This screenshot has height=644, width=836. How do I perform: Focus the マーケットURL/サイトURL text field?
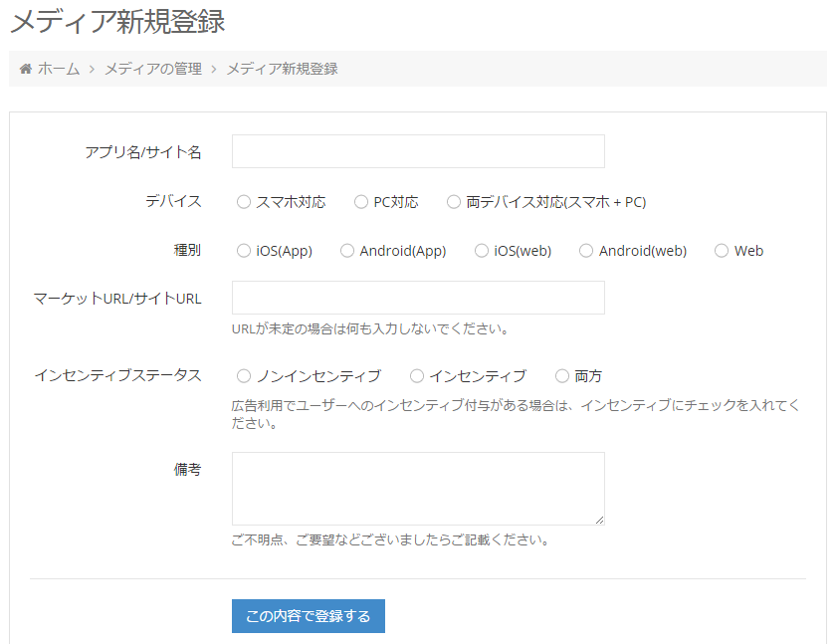pyautogui.click(x=416, y=297)
